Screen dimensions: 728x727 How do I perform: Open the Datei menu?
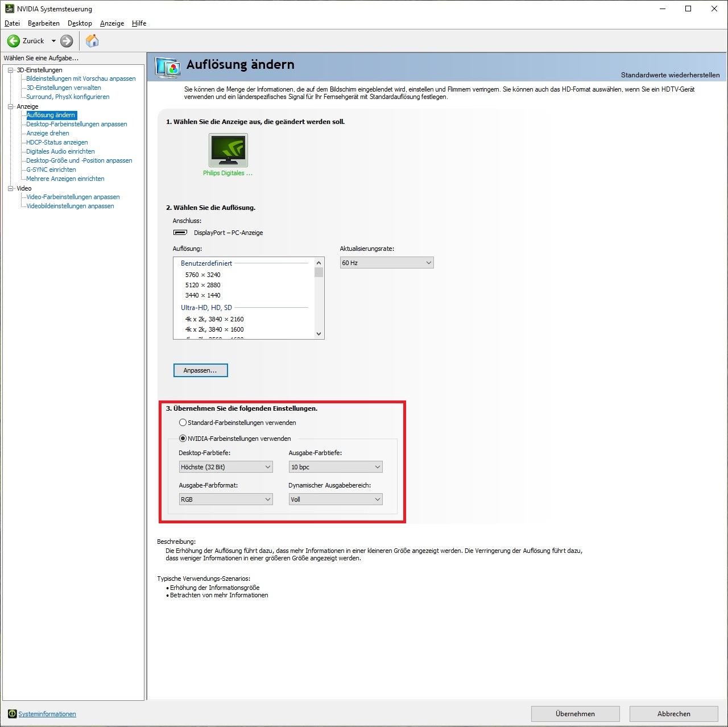pyautogui.click(x=12, y=23)
